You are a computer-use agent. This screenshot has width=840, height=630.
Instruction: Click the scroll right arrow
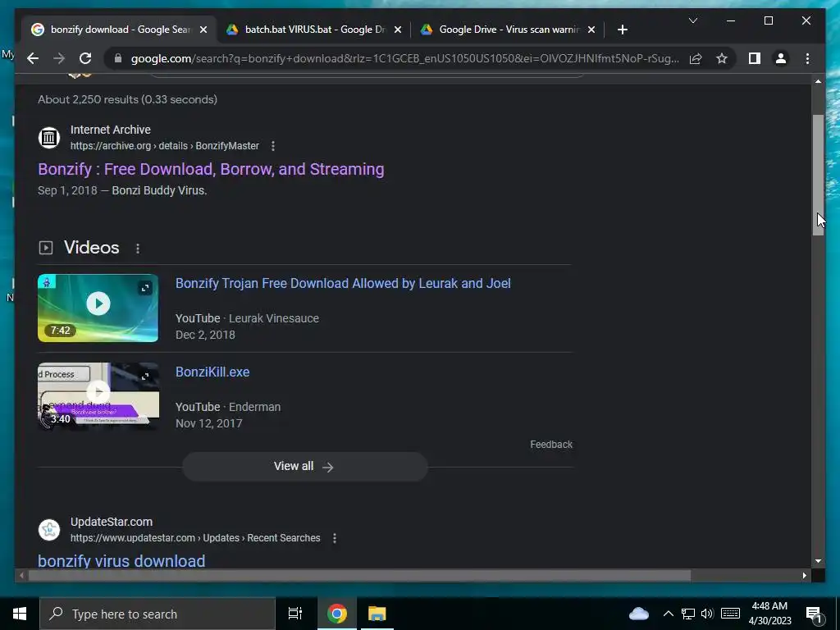coord(804,575)
